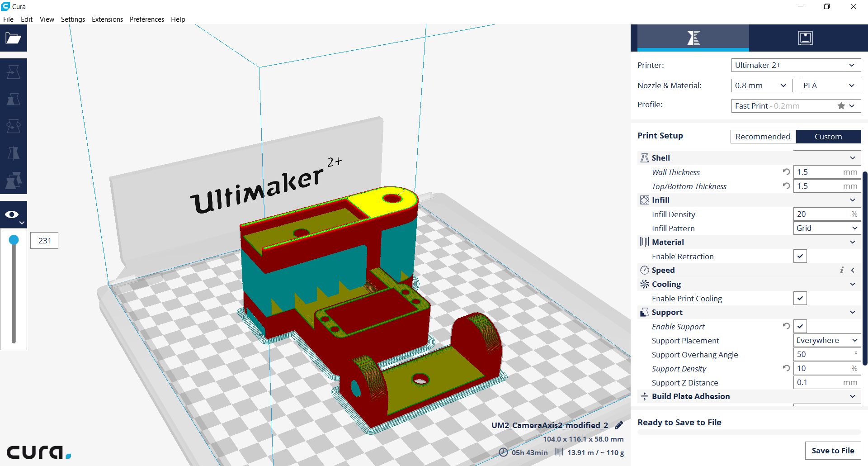The width and height of the screenshot is (868, 466).
Task: Open file with the folder icon
Action: coord(14,38)
